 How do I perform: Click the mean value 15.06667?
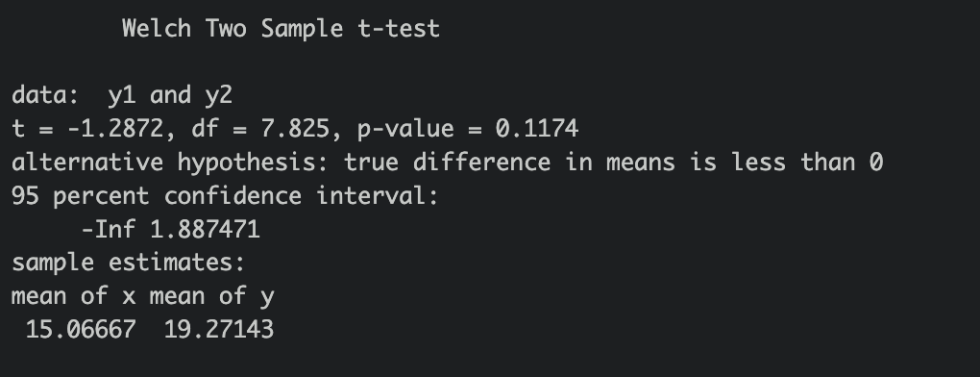pyautogui.click(x=81, y=330)
